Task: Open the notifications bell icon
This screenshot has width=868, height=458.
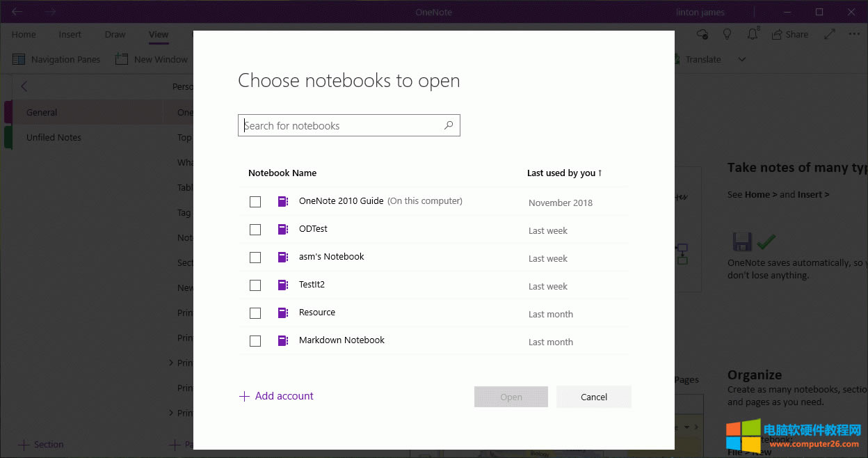Action: tap(752, 33)
